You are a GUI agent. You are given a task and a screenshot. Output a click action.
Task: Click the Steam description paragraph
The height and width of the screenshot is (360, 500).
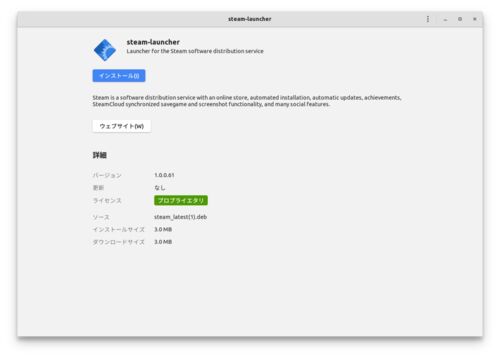(247, 101)
